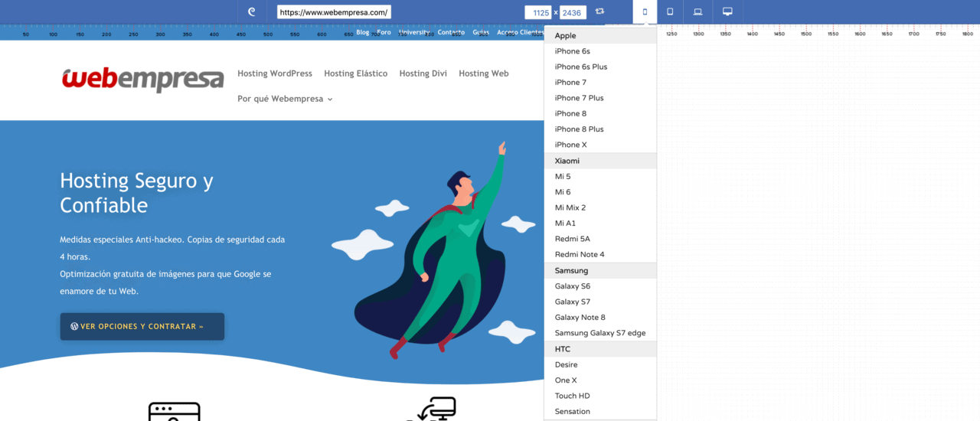Choose Xiaomi Mi 5 device

(x=600, y=176)
